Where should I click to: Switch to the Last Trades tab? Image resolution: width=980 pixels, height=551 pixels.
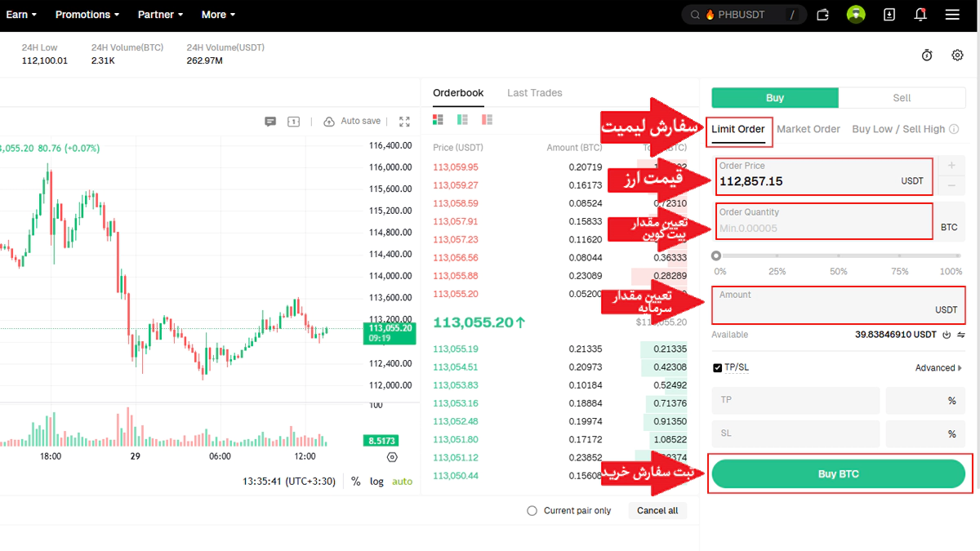534,92
